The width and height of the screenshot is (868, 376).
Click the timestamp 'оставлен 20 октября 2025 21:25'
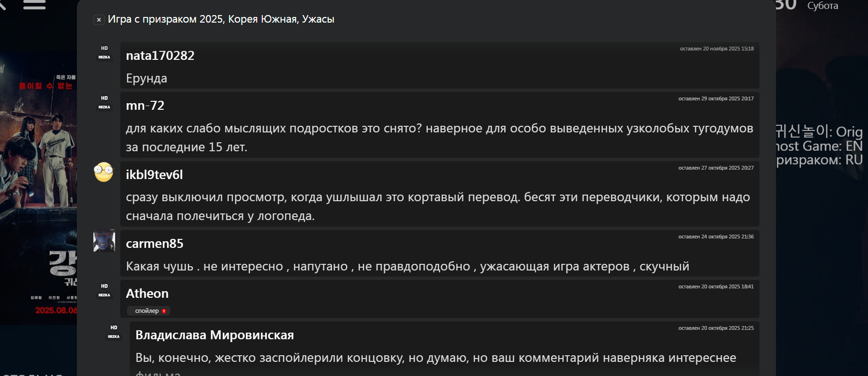click(x=716, y=328)
